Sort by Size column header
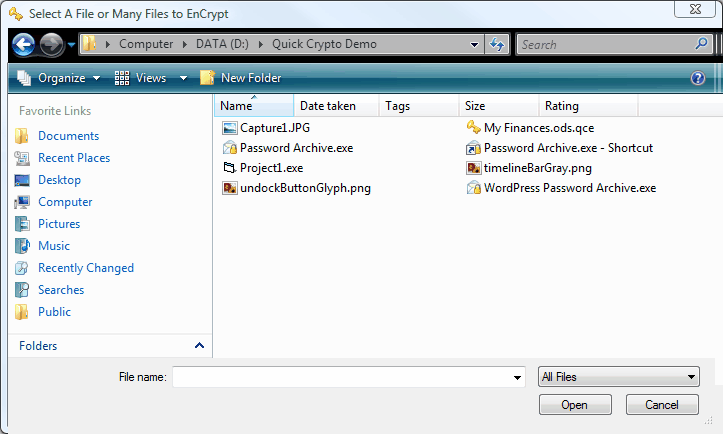 tap(499, 106)
